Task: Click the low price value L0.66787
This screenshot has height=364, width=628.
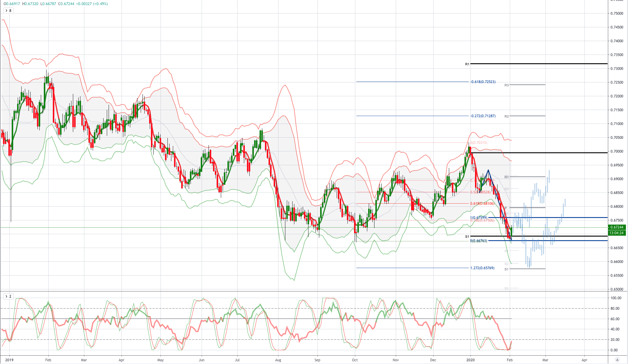Action: pyautogui.click(x=48, y=4)
